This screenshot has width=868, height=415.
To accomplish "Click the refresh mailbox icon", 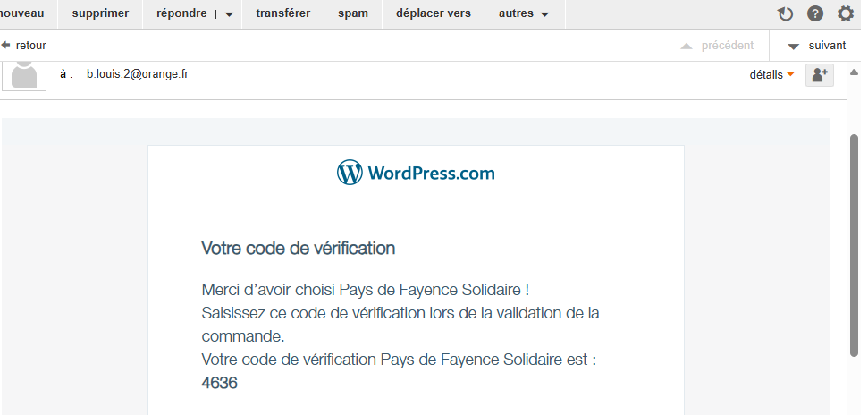I will point(785,13).
